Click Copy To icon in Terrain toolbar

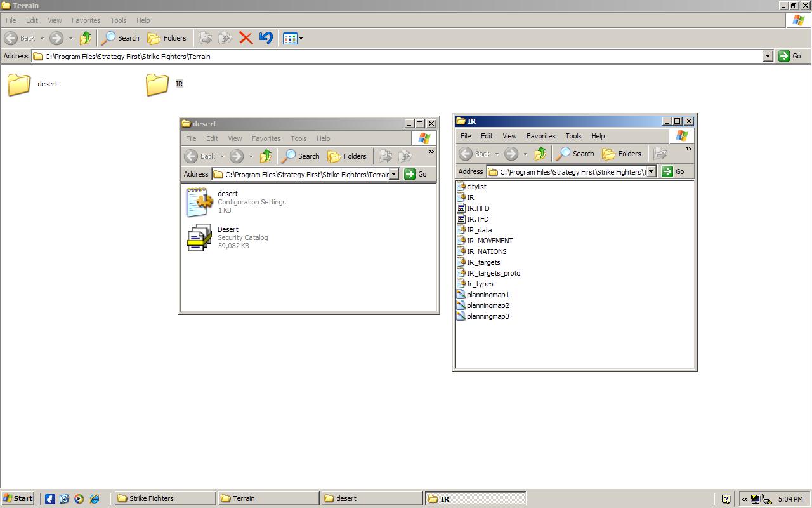tap(225, 38)
